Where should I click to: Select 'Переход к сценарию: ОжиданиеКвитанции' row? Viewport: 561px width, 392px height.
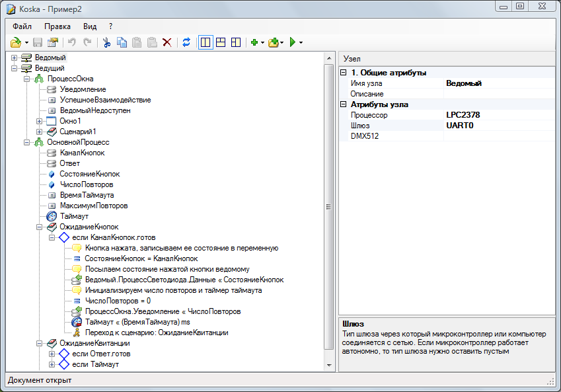click(157, 333)
